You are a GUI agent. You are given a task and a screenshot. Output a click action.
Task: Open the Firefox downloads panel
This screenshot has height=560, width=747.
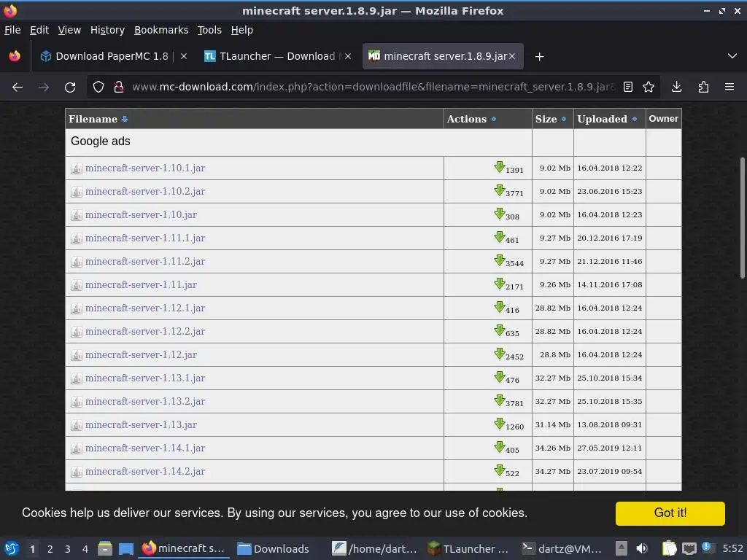[x=676, y=87]
